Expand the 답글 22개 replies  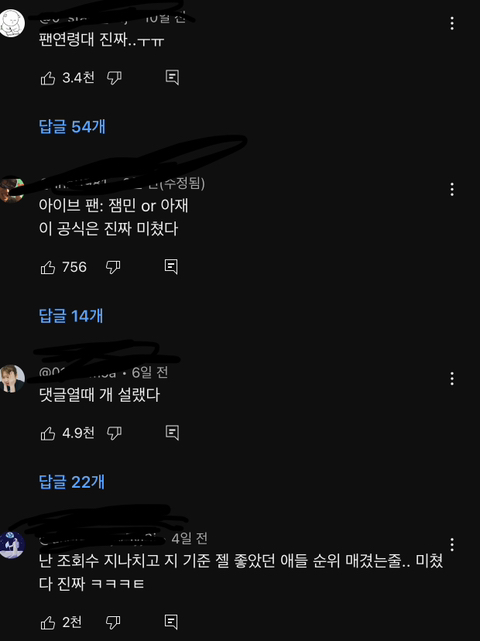(72, 482)
